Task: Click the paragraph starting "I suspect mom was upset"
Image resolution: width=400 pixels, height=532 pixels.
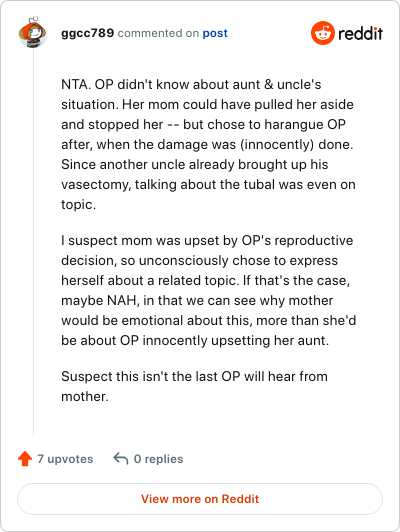Action: coord(209,290)
